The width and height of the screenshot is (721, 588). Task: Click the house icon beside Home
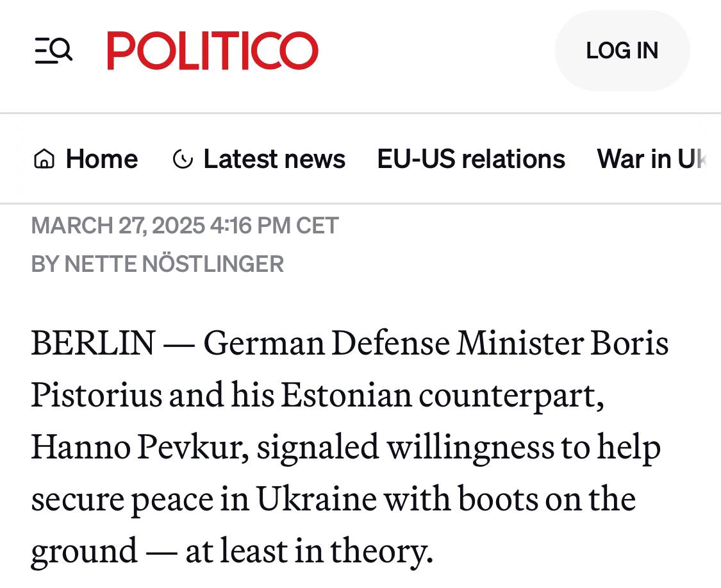44,159
